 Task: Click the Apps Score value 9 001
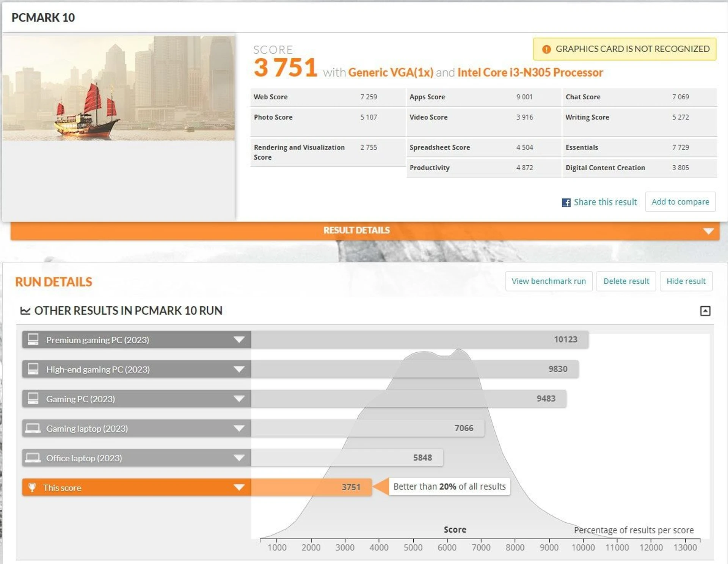(x=524, y=97)
